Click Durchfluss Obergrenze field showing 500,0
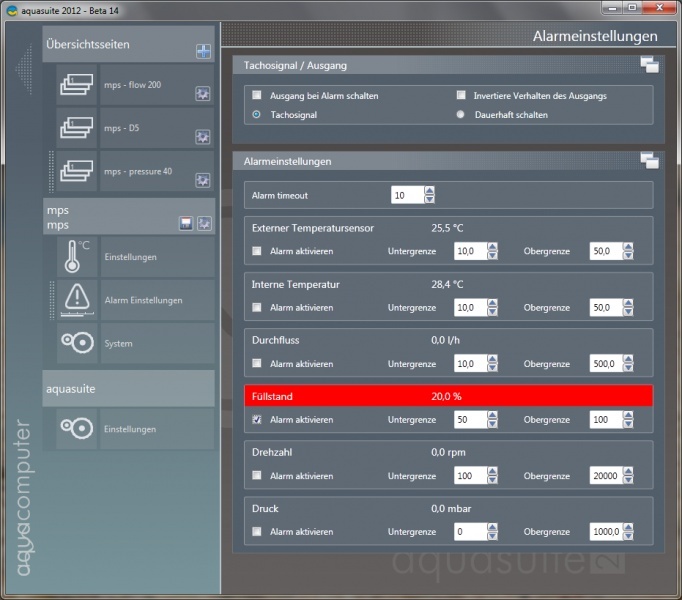Viewport: 682px width, 600px height. tap(606, 363)
